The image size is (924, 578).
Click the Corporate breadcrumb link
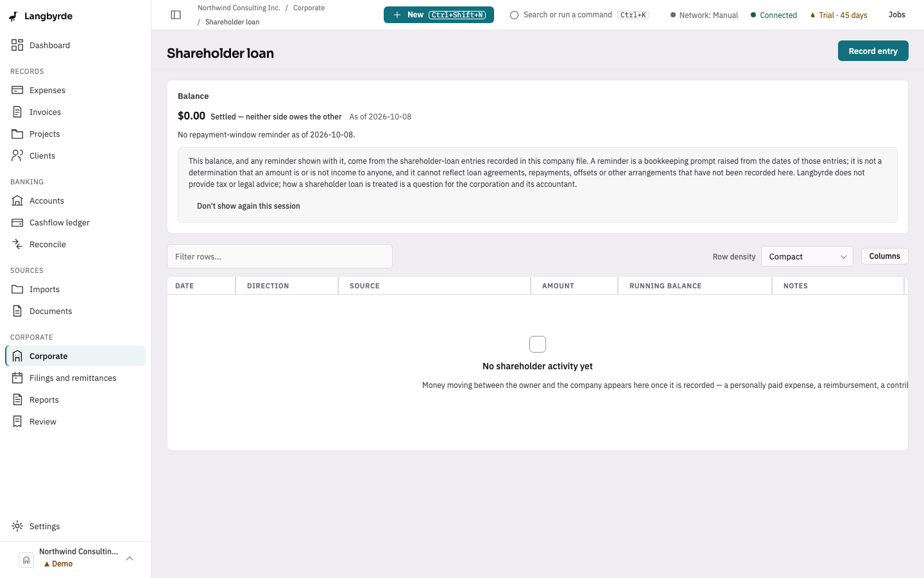(x=309, y=8)
